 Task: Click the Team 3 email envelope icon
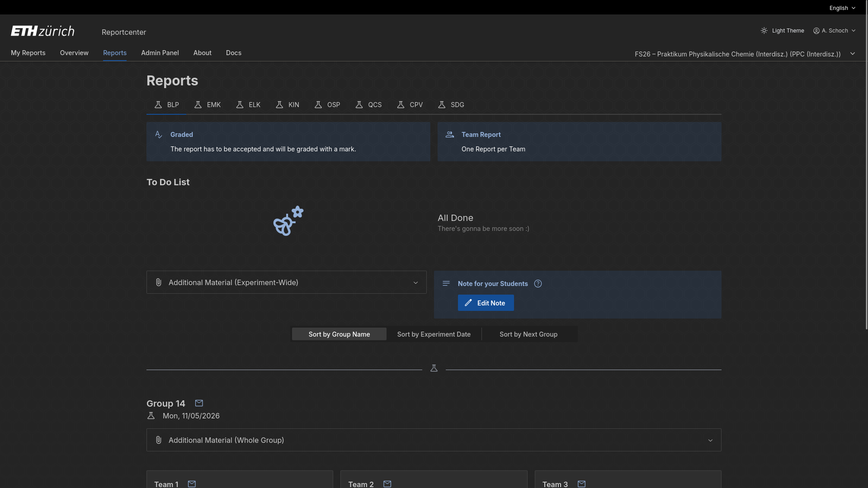[582, 484]
